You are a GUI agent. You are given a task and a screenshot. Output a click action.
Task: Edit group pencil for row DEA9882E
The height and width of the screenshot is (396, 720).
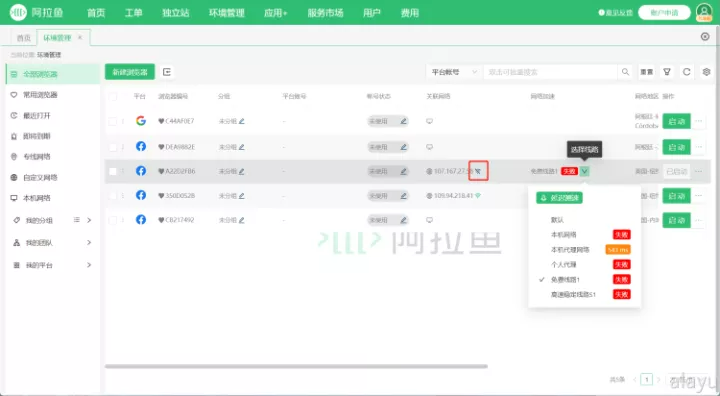pyautogui.click(x=242, y=147)
